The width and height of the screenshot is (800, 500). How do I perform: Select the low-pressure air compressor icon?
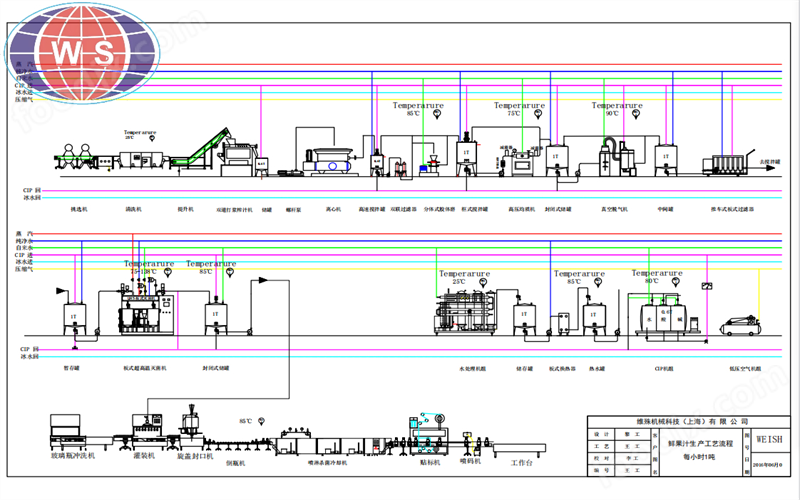[739, 322]
